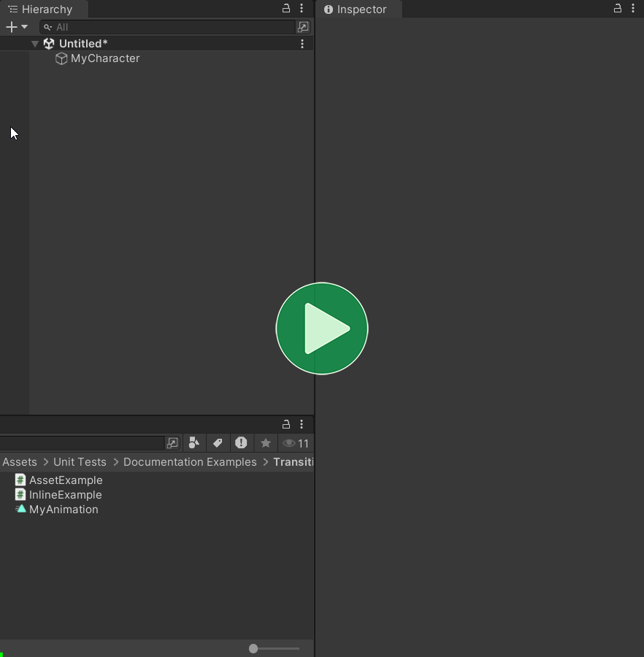Toggle the Inspector panel lock
The image size is (644, 657).
(618, 9)
